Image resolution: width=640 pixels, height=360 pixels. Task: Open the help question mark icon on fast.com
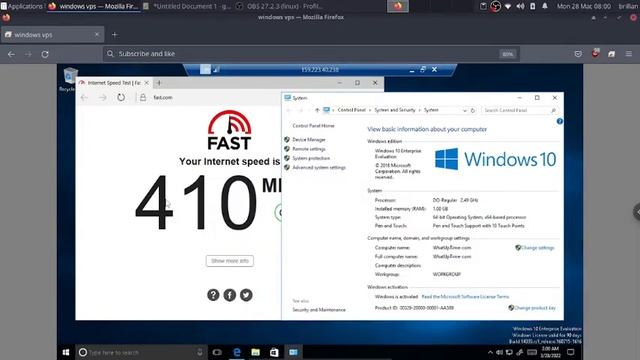click(x=213, y=295)
